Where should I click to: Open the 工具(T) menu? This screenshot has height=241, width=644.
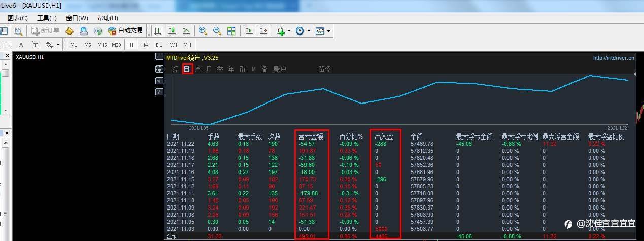click(47, 18)
